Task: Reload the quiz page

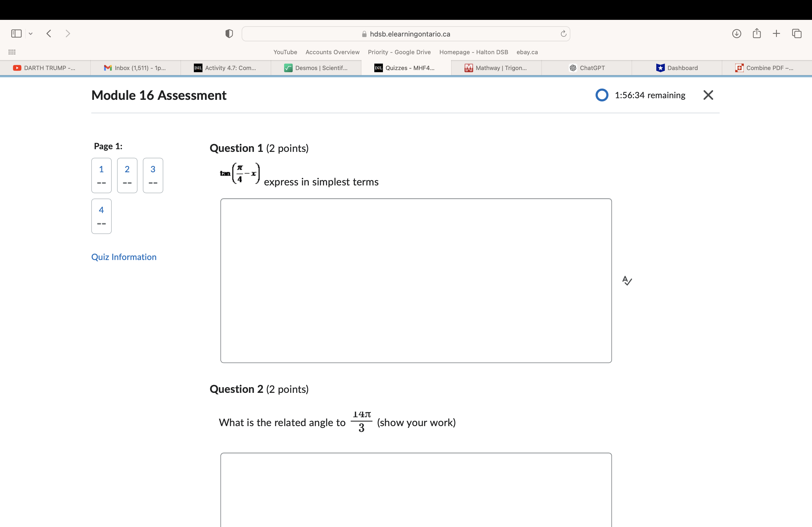Action: click(x=563, y=33)
